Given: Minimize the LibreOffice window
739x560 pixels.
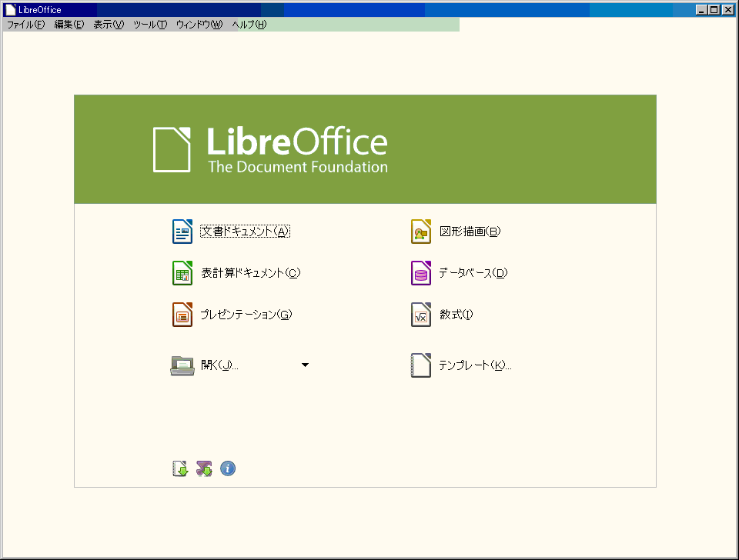Looking at the screenshot, I should (x=701, y=10).
